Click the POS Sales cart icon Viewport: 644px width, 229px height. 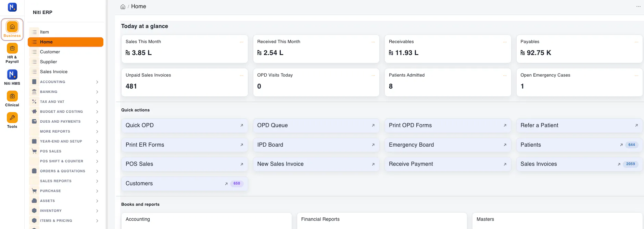pos(34,151)
